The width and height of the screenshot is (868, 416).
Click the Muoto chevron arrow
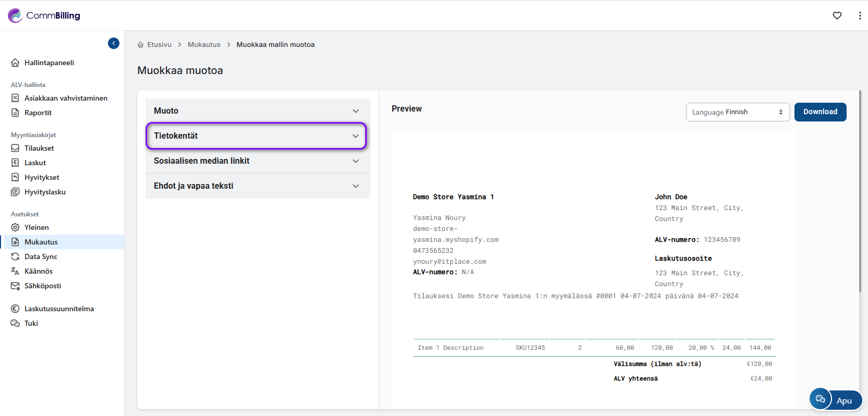point(356,111)
